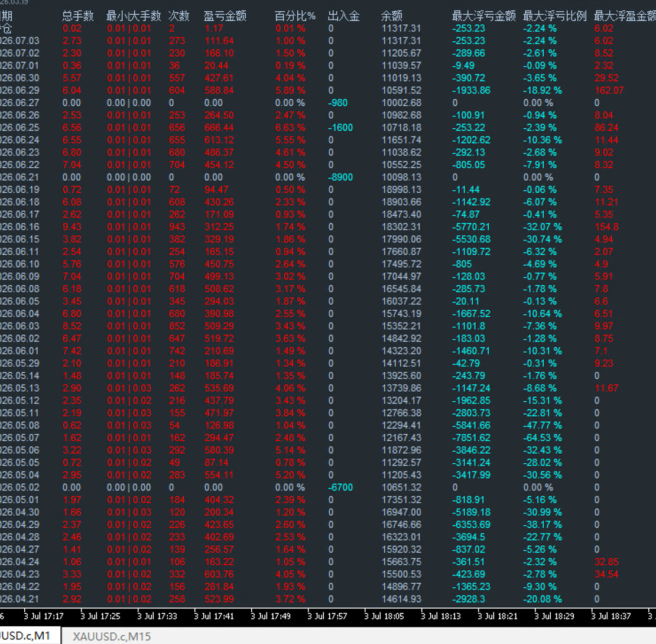Click the 最大浮亏金额 column header
Viewport: 656px width, 644px height.
tap(484, 16)
